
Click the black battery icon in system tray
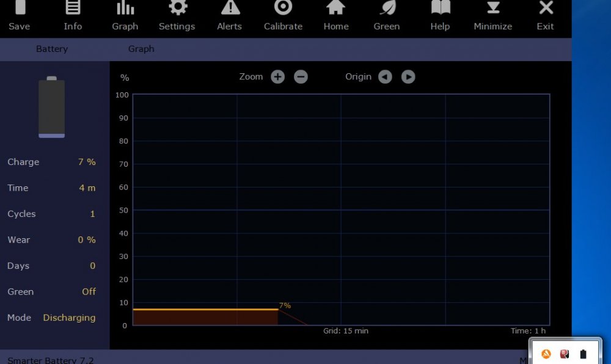coord(583,354)
